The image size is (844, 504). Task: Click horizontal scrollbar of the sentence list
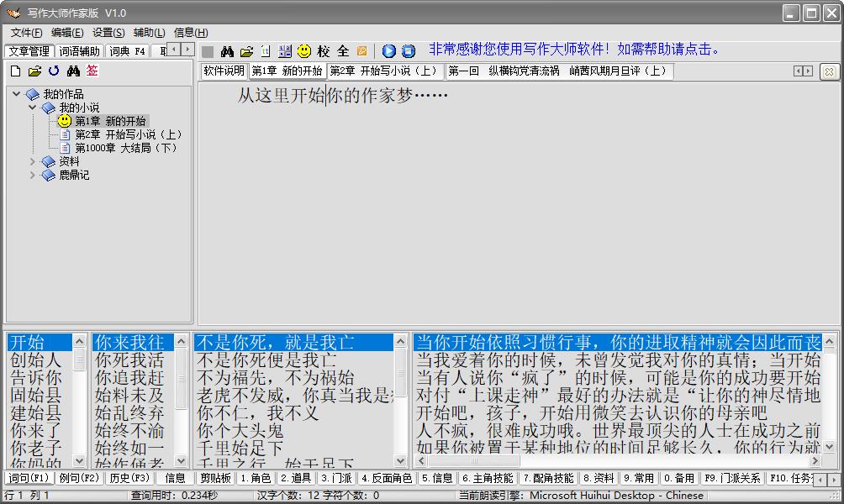click(x=619, y=461)
